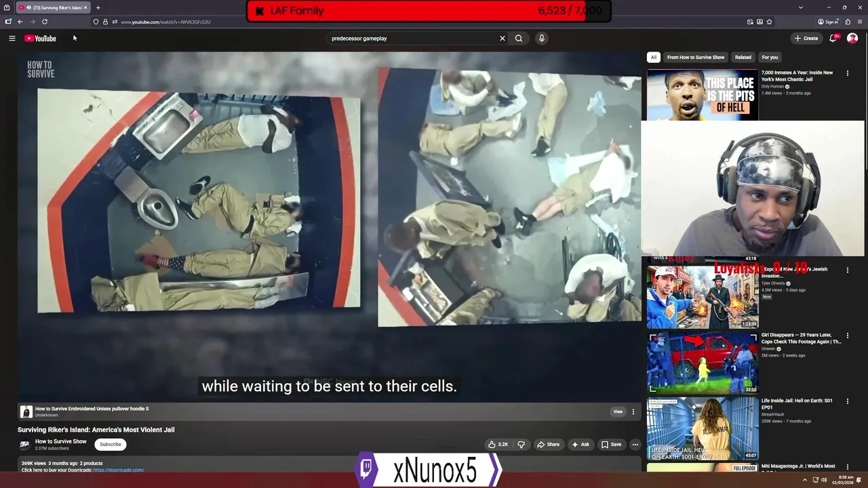Open browser application menu icon
Image resolution: width=868 pixels, height=488 pixels.
pyautogui.click(x=860, y=22)
